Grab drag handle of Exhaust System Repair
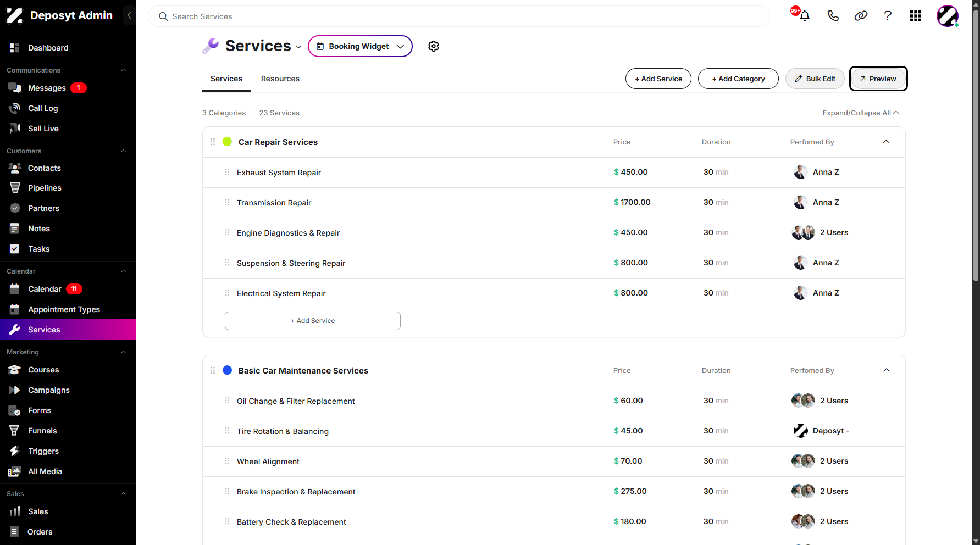 (x=227, y=172)
